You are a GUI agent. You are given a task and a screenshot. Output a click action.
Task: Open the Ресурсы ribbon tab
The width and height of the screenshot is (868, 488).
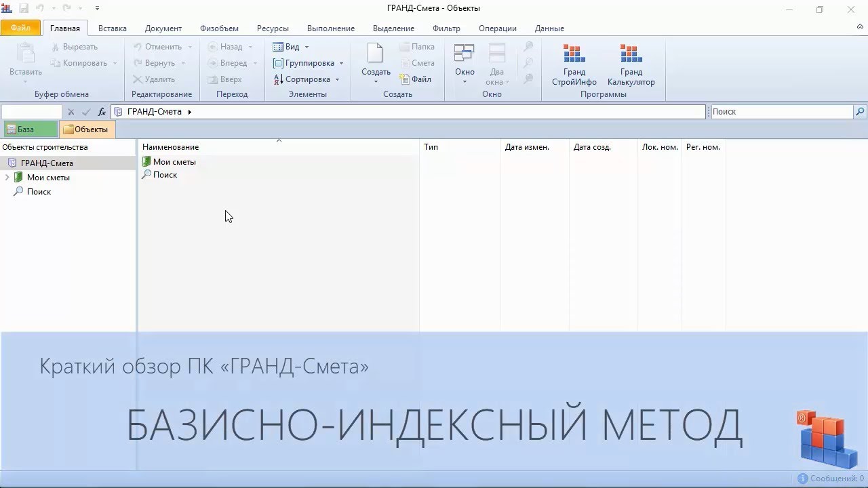point(273,28)
